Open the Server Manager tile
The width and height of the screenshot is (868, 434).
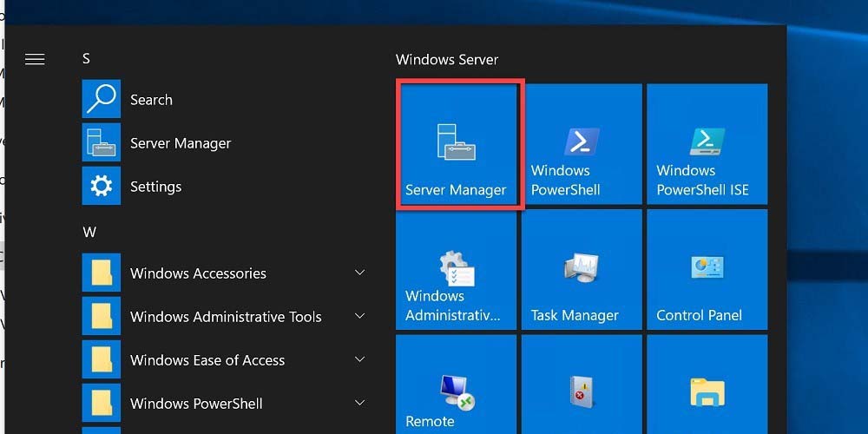point(457,144)
